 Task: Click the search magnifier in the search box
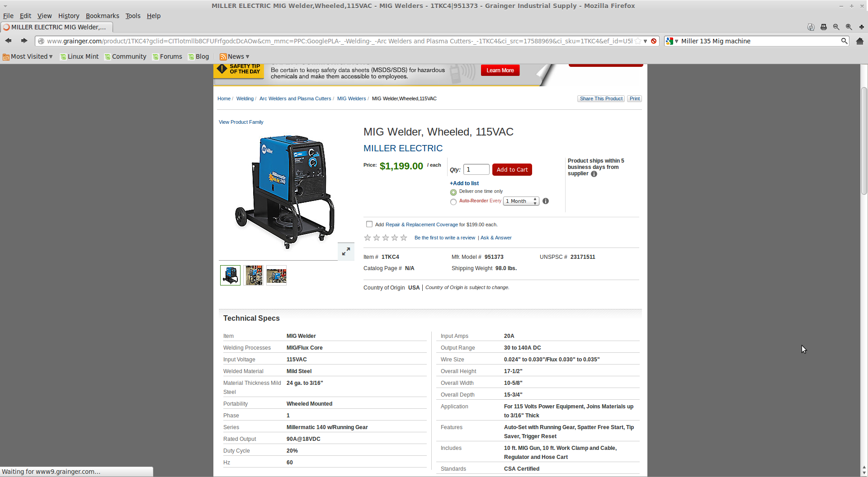844,41
